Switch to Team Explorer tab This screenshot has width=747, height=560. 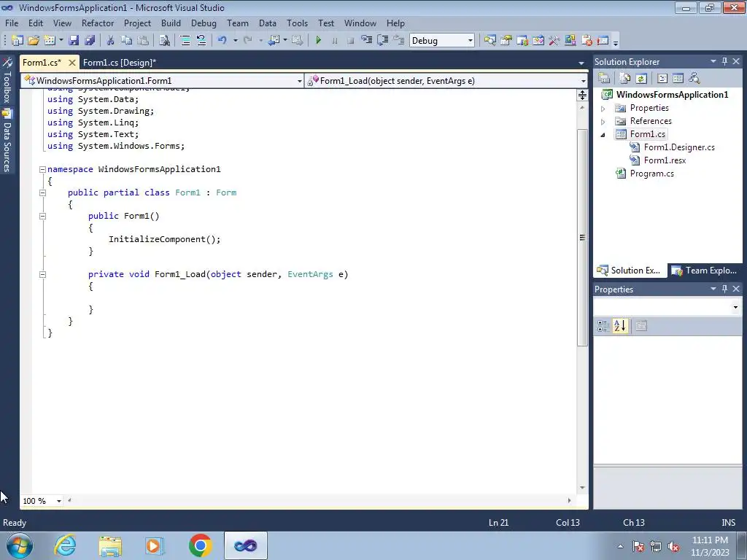704,271
